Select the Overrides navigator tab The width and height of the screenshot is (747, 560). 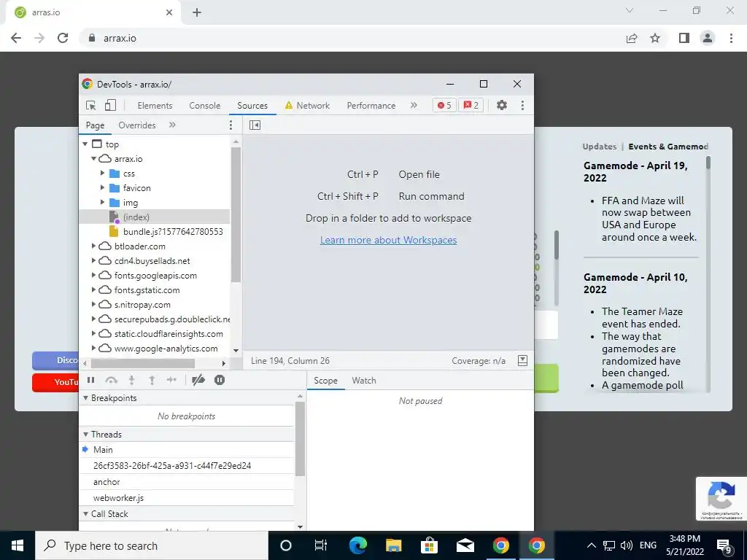pos(137,125)
